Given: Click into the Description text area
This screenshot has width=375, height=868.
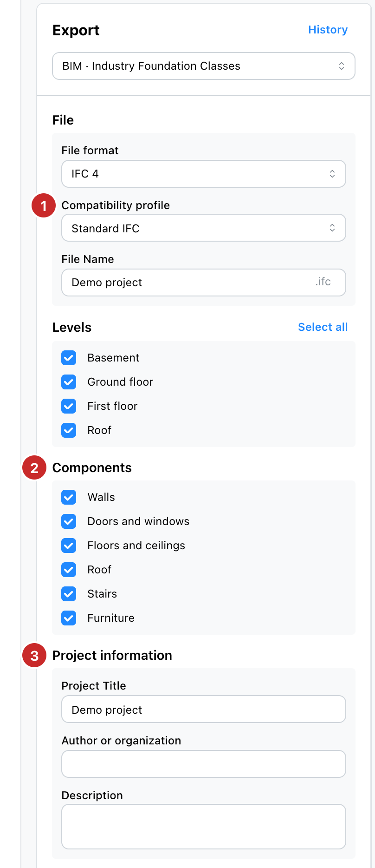Looking at the screenshot, I should (204, 827).
